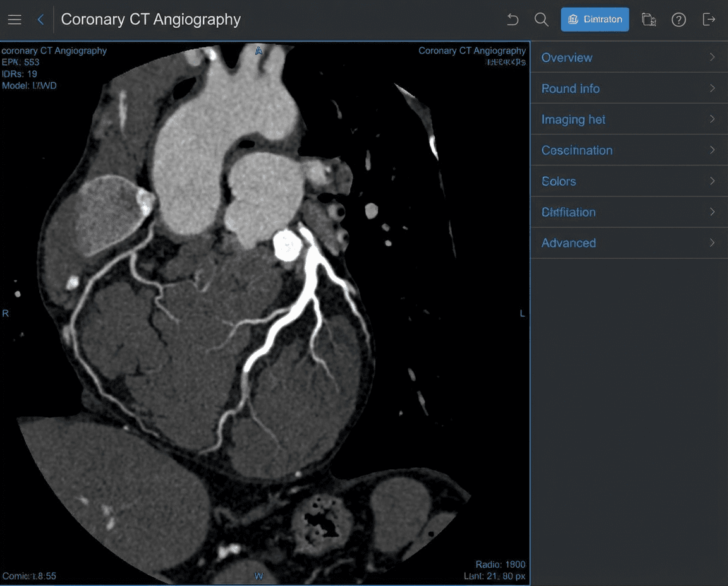Expand the Overview section

(x=628, y=57)
